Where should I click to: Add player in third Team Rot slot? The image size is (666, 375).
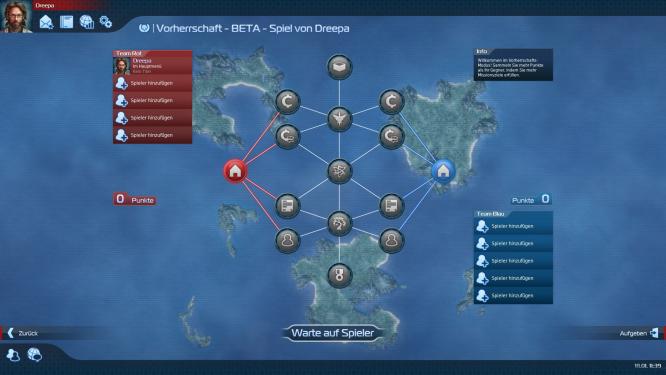[152, 118]
